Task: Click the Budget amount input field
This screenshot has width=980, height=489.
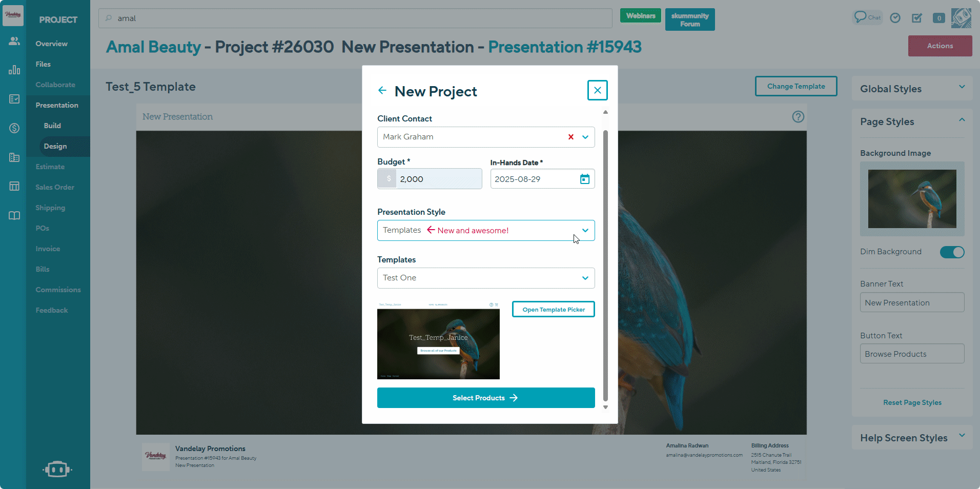Action: [x=438, y=179]
